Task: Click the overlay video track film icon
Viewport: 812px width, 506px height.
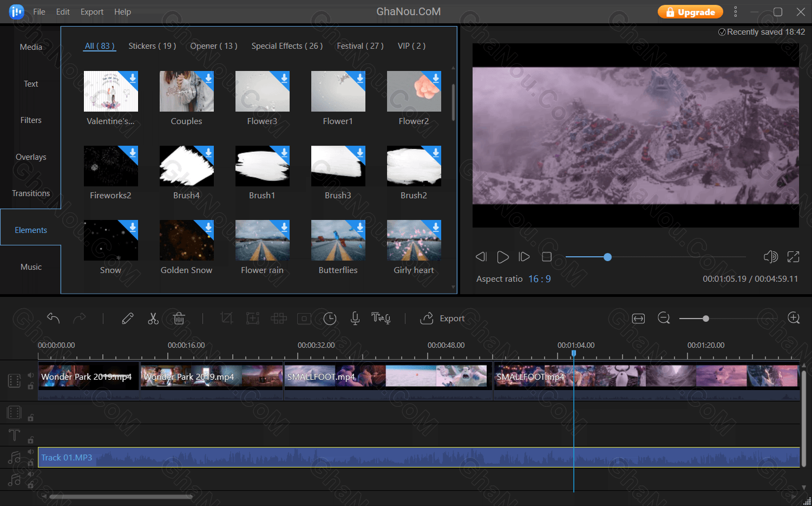Action: coord(14,413)
